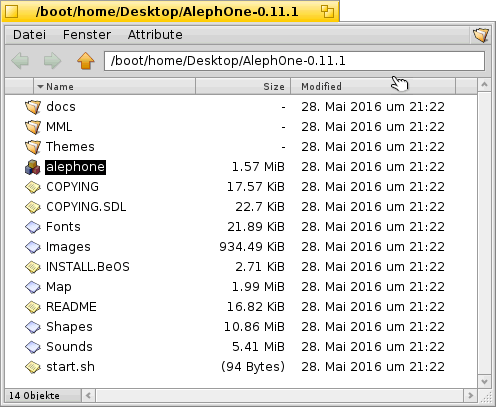Click the forward navigation arrow
The width and height of the screenshot is (496, 407).
(52, 61)
